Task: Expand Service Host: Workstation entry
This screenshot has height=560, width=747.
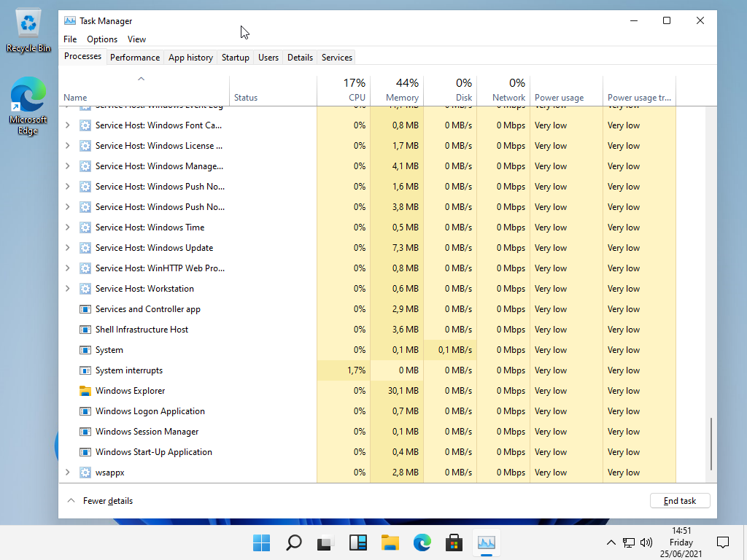Action: point(68,289)
